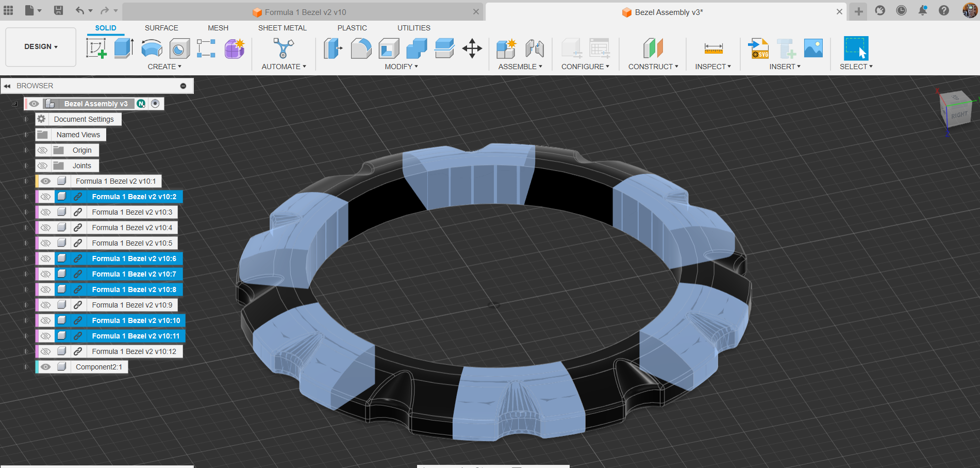Image resolution: width=980 pixels, height=468 pixels.
Task: Select the Extrude tool
Action: pyautogui.click(x=124, y=49)
